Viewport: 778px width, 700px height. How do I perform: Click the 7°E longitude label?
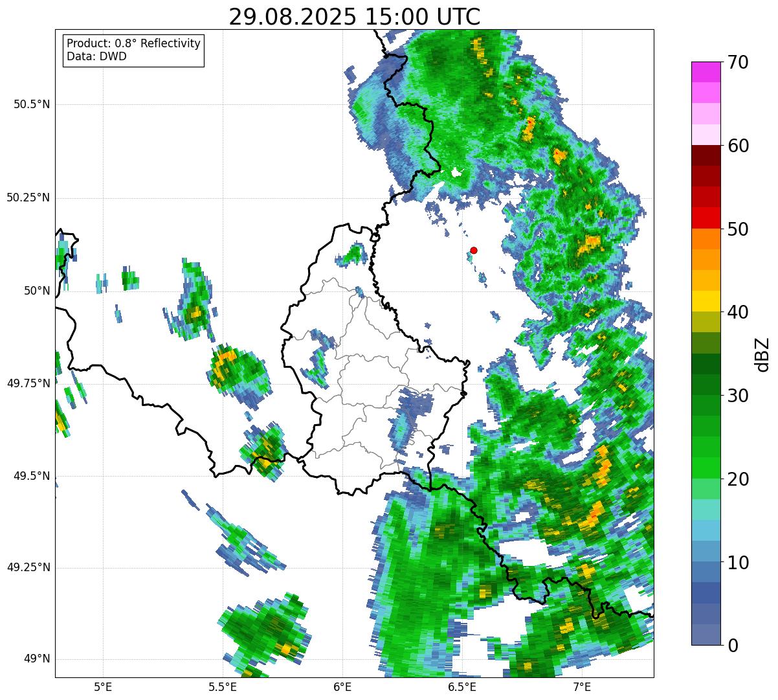coord(582,686)
